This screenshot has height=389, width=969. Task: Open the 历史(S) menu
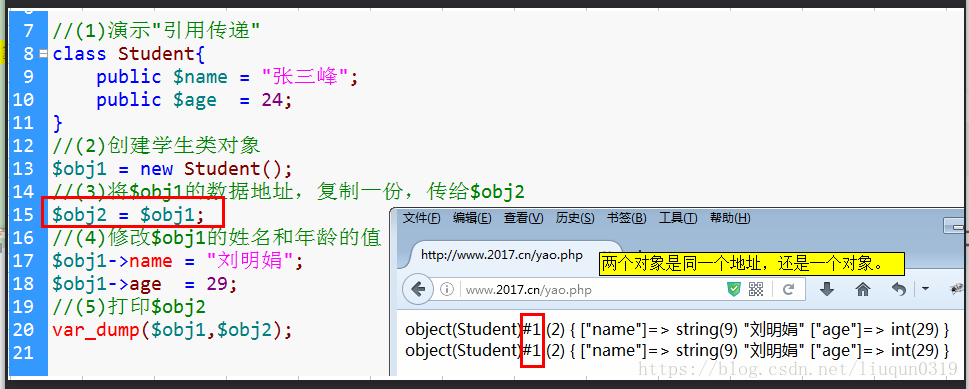[x=575, y=218]
